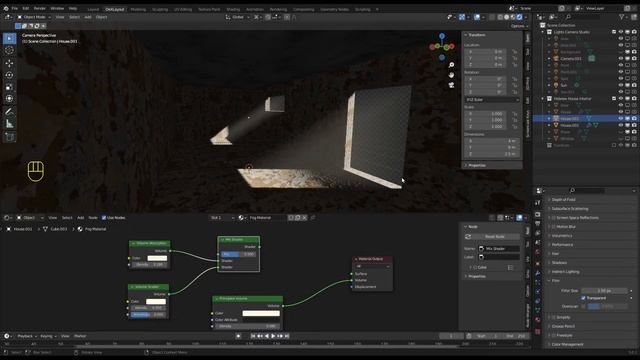640x360 pixels.
Task: Open the Slot 1 material slot dropdown
Action: (x=222, y=218)
